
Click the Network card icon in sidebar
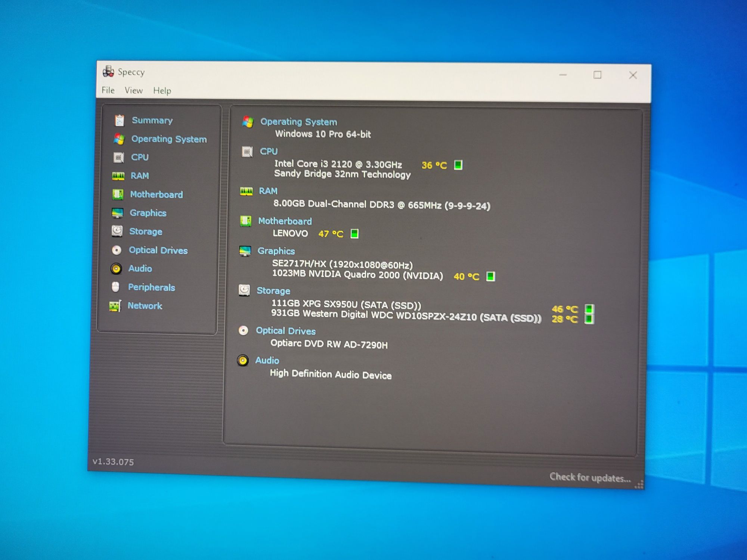(x=115, y=306)
